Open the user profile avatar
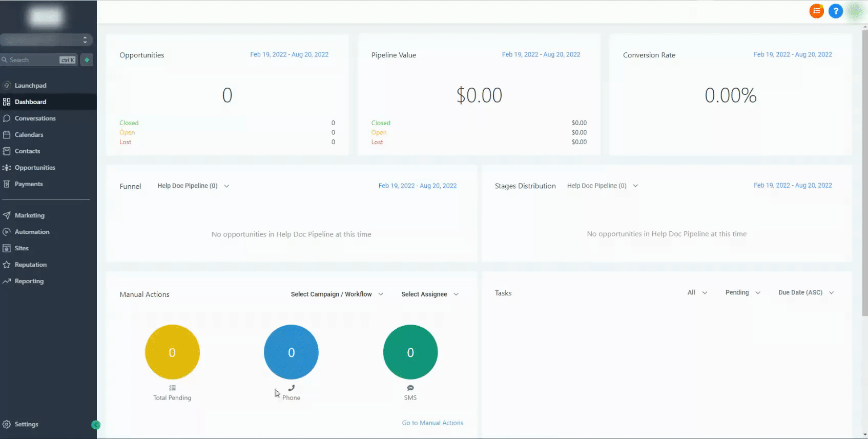The width and height of the screenshot is (868, 439). coord(855,11)
